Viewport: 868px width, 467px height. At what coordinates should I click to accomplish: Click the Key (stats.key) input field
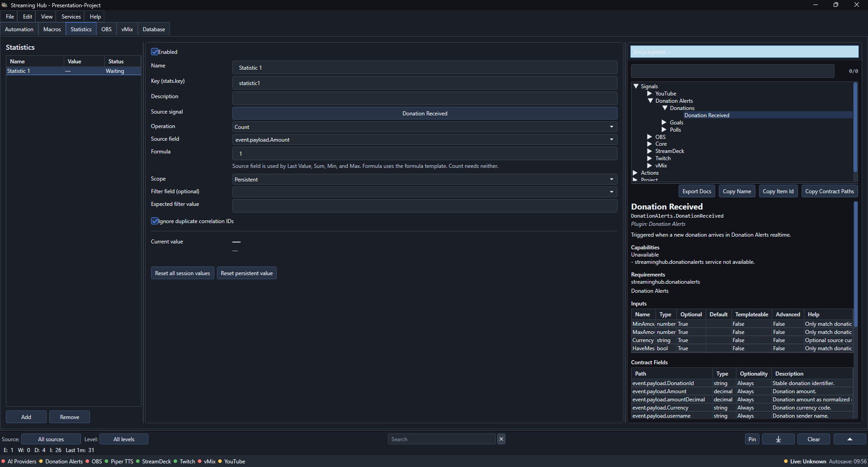425,83
